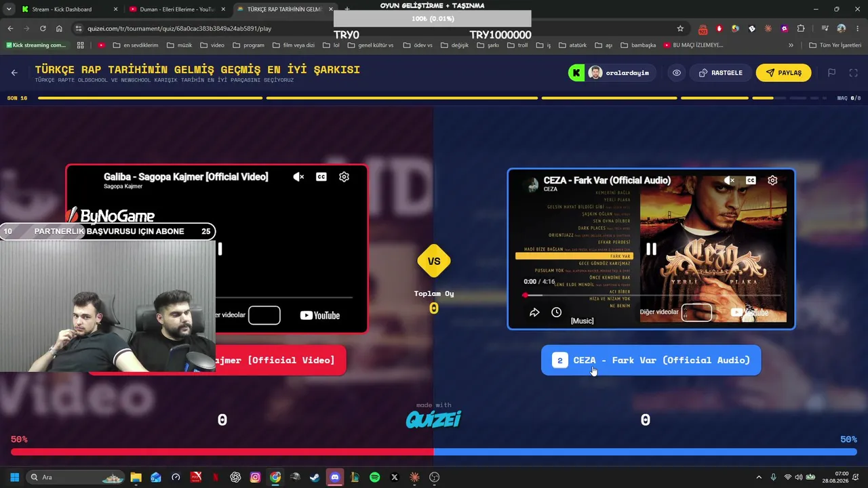Show more bookmarks with the chevron
Image resolution: width=868 pixels, height=488 pixels.
(791, 45)
